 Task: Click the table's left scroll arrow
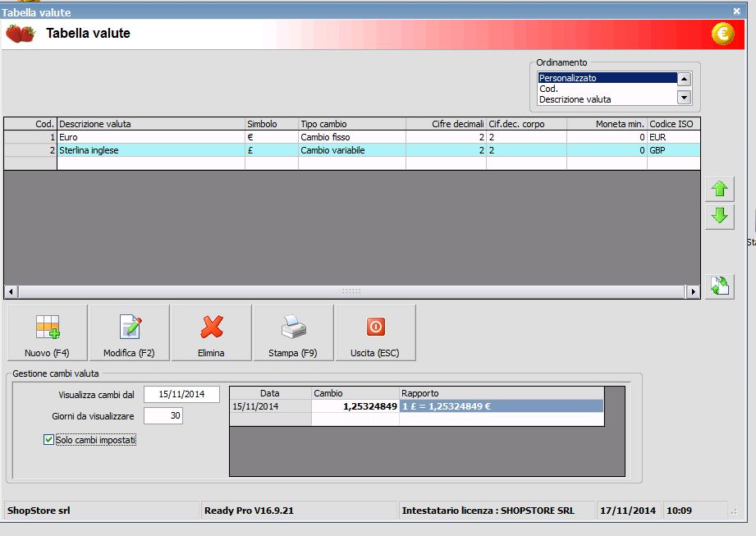[x=11, y=291]
